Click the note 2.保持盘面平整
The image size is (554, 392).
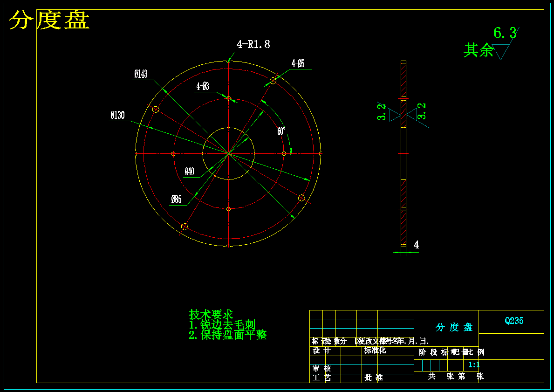click(227, 335)
